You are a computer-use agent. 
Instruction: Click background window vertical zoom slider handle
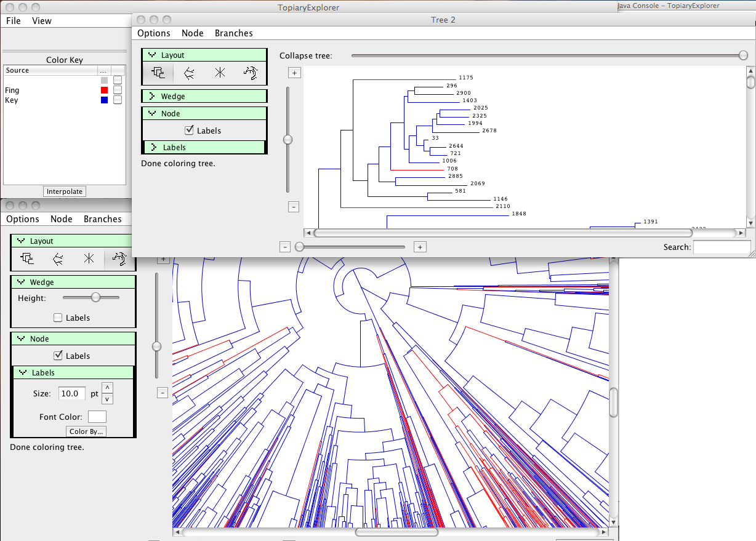(x=156, y=347)
